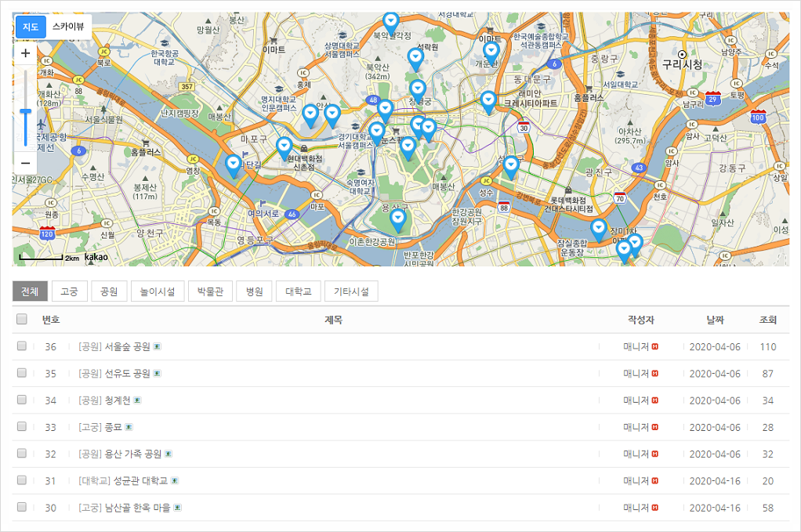The height and width of the screenshot is (532, 801).
Task: Select the 지도 map view button
Action: coord(31,27)
